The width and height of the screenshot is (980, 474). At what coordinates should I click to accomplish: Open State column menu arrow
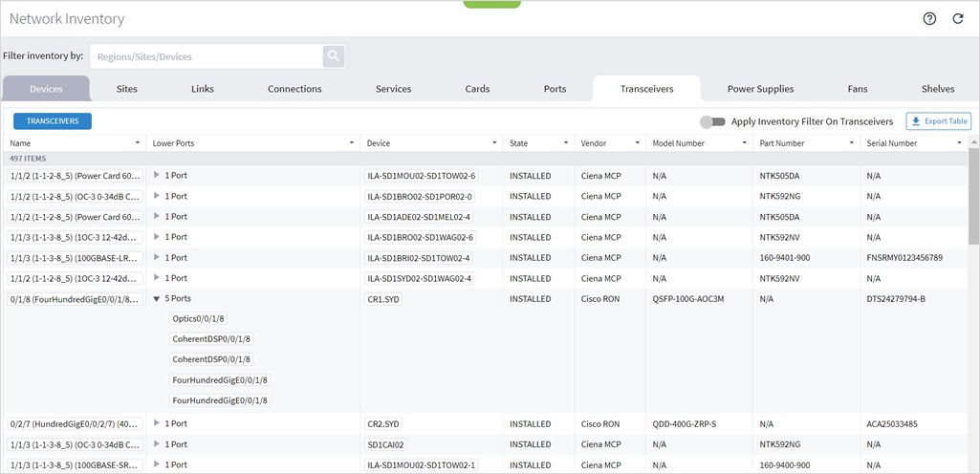(566, 143)
